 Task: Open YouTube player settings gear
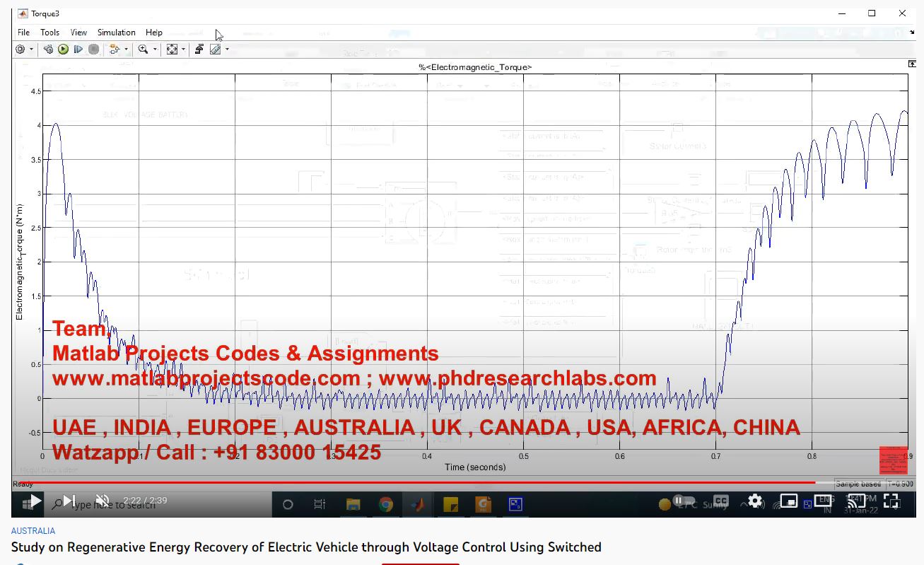click(755, 501)
